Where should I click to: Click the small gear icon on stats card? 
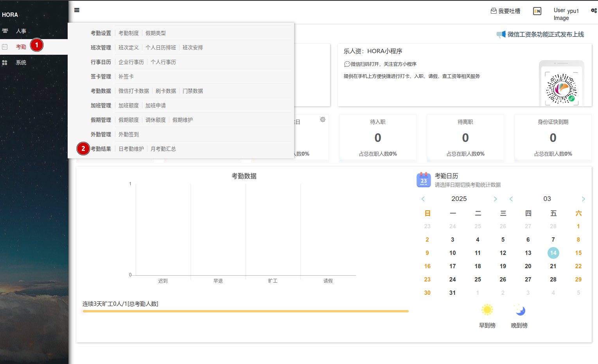click(x=323, y=120)
